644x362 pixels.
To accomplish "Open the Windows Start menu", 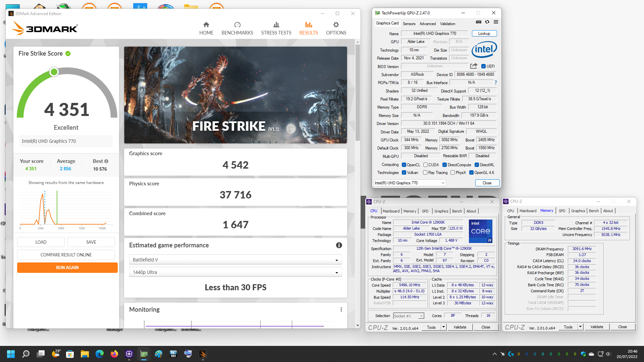I will pyautogui.click(x=11, y=354).
